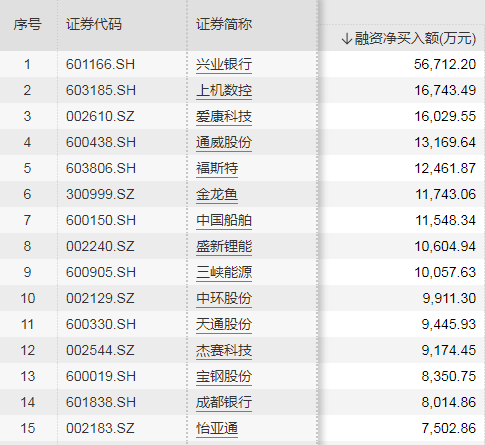Open the 天通股份 stock link
485x445 pixels.
pyautogui.click(x=224, y=324)
